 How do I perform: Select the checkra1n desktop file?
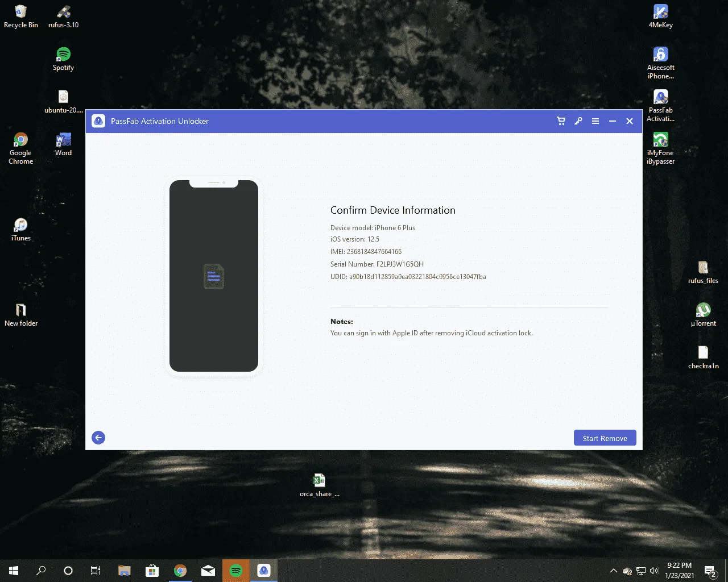pyautogui.click(x=704, y=357)
